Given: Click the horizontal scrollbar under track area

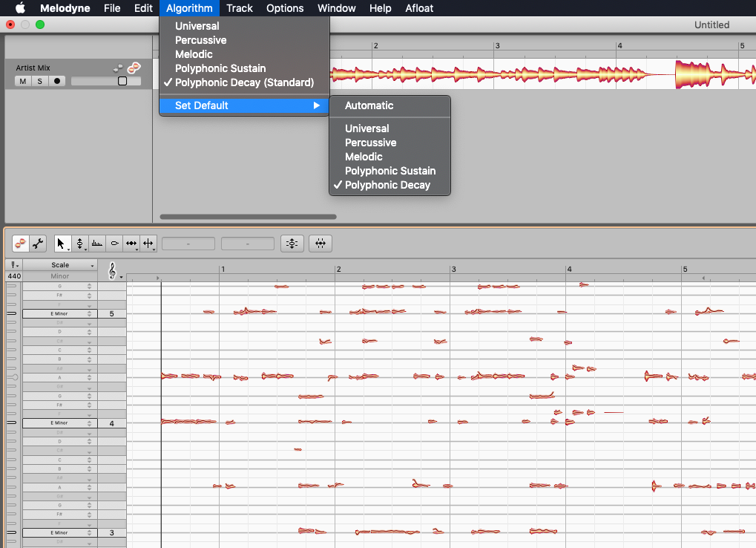Looking at the screenshot, I should 248,217.
